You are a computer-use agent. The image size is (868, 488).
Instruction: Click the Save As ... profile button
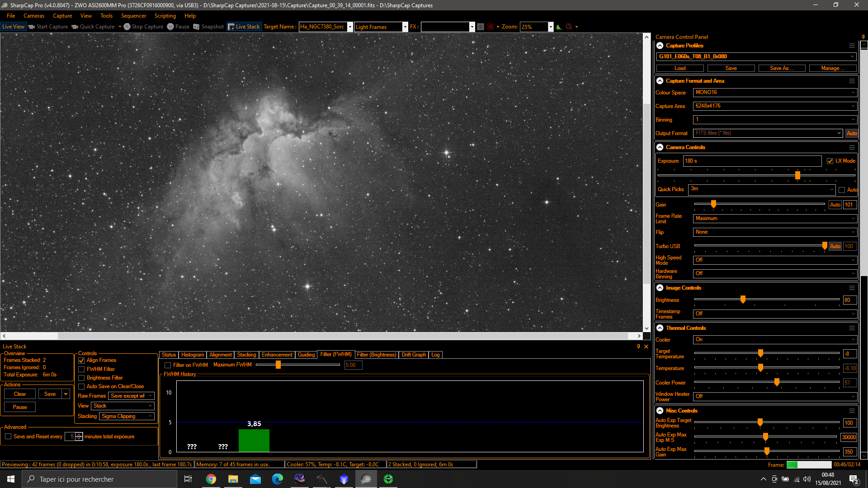(782, 68)
